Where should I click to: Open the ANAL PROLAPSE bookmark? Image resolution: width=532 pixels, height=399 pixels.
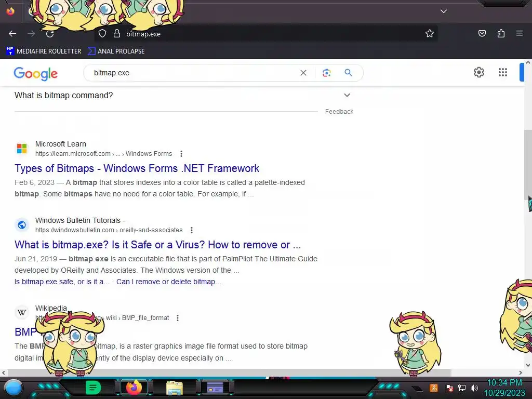(116, 51)
